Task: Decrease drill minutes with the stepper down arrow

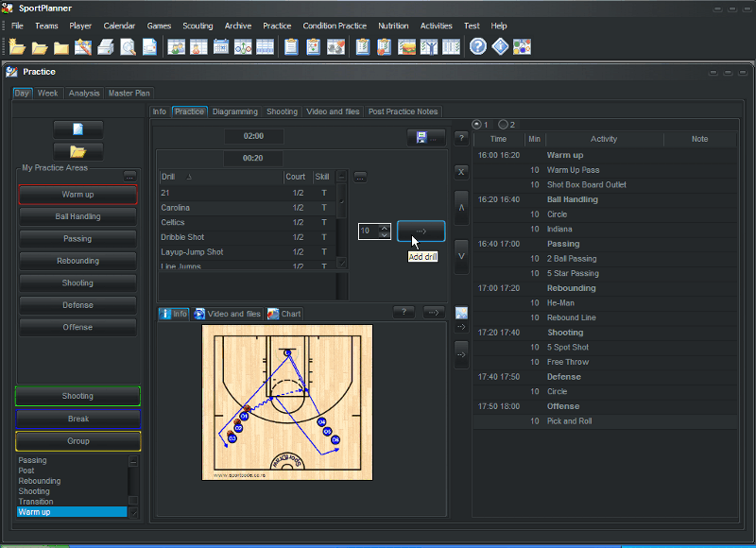Action: coord(385,234)
